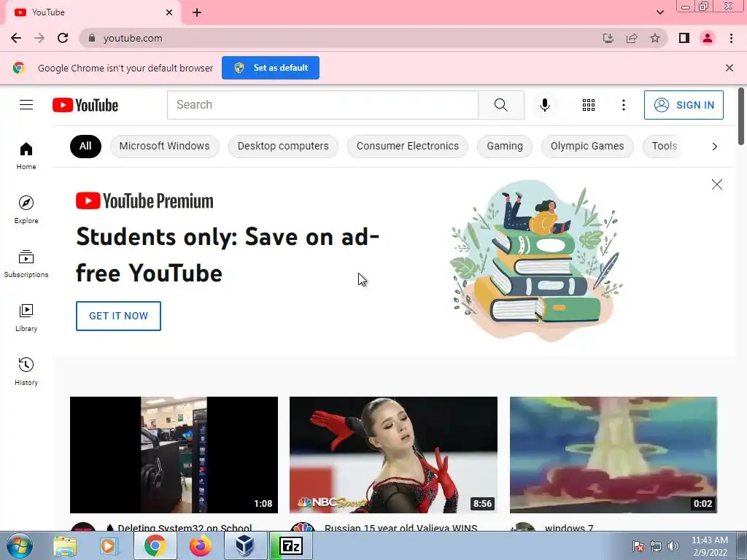Start voice search with microphone icon

pos(544,105)
